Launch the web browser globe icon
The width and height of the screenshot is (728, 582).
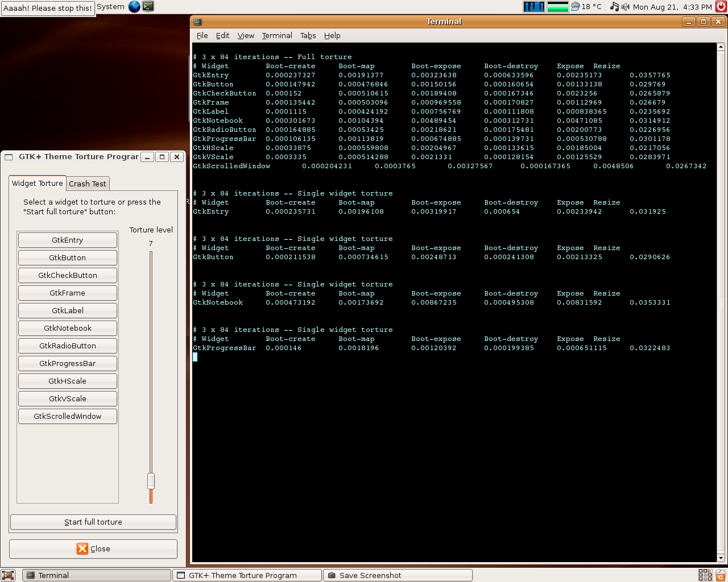tap(134, 7)
